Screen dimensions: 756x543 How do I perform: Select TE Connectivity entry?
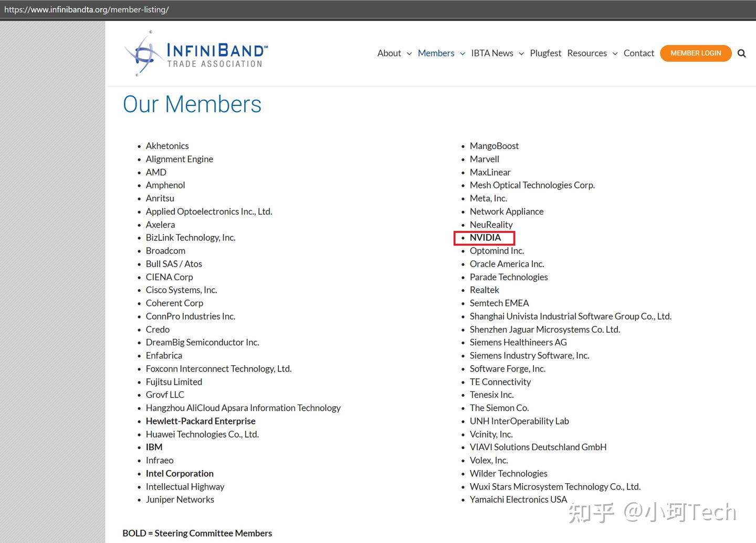pos(500,382)
